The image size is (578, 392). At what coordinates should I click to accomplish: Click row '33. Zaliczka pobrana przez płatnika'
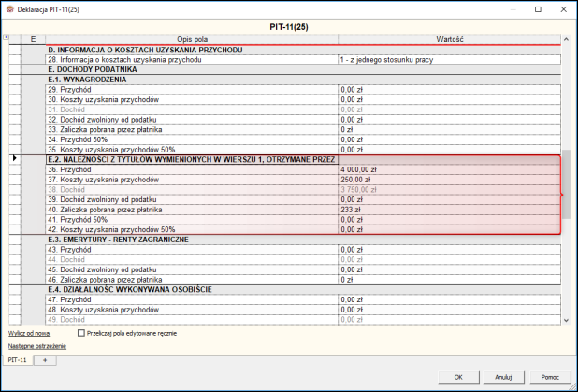pyautogui.click(x=192, y=129)
